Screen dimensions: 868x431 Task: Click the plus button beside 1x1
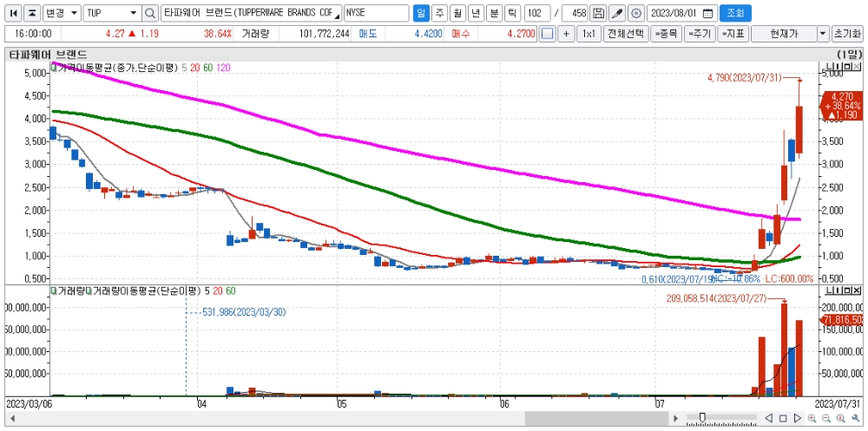(566, 34)
